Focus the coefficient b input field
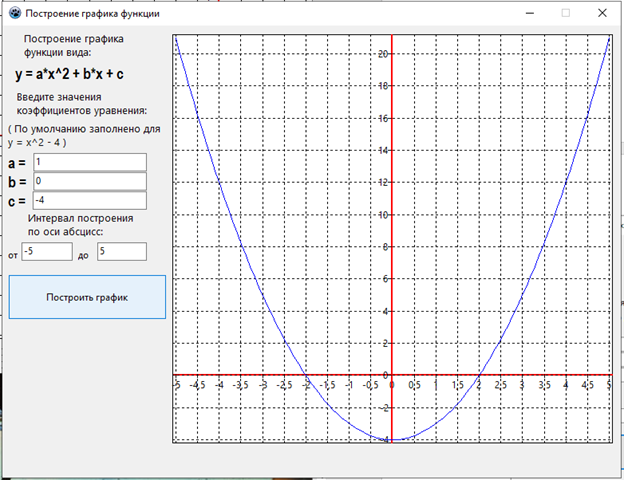624x480 pixels. tap(89, 181)
